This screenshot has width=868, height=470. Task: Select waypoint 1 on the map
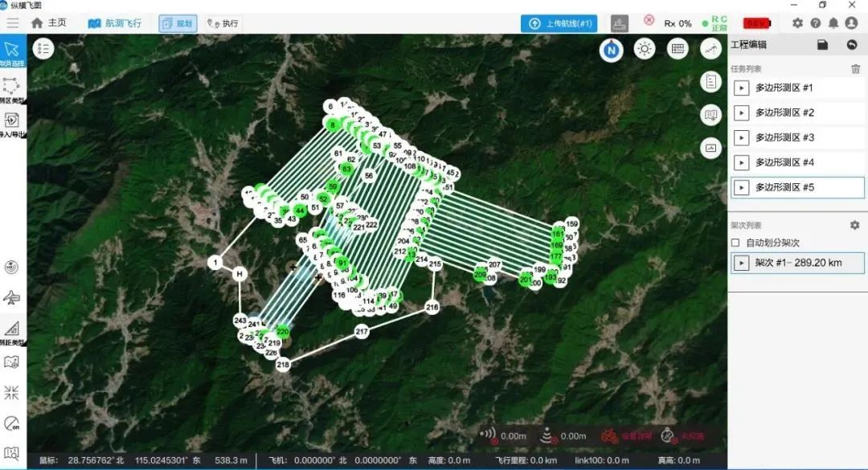pos(215,263)
